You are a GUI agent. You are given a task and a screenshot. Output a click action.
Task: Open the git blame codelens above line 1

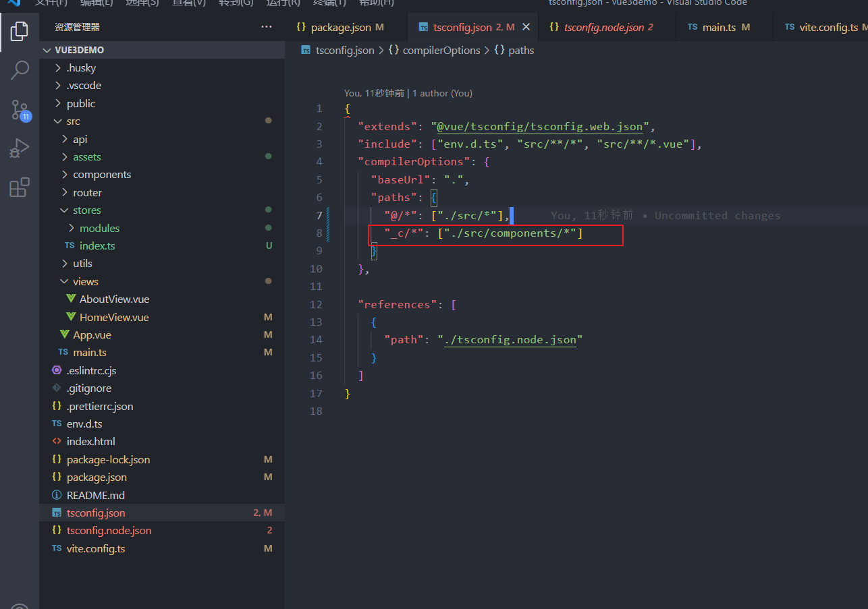(408, 94)
